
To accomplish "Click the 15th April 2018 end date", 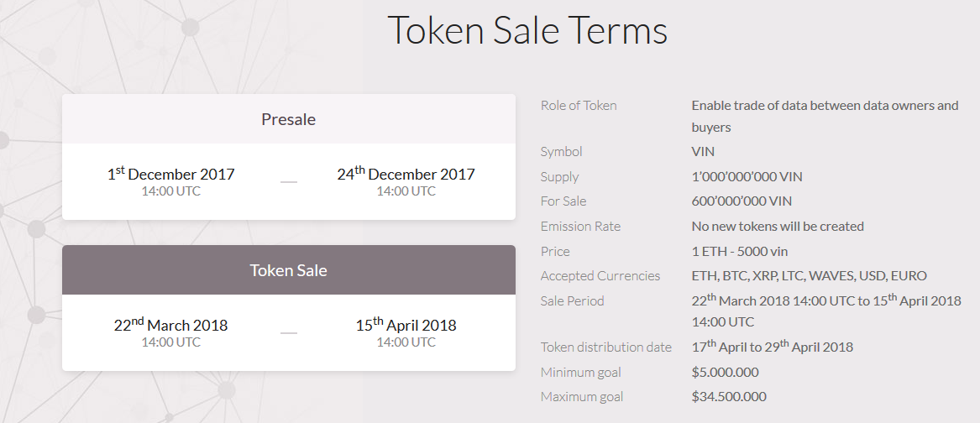I will pos(406,324).
